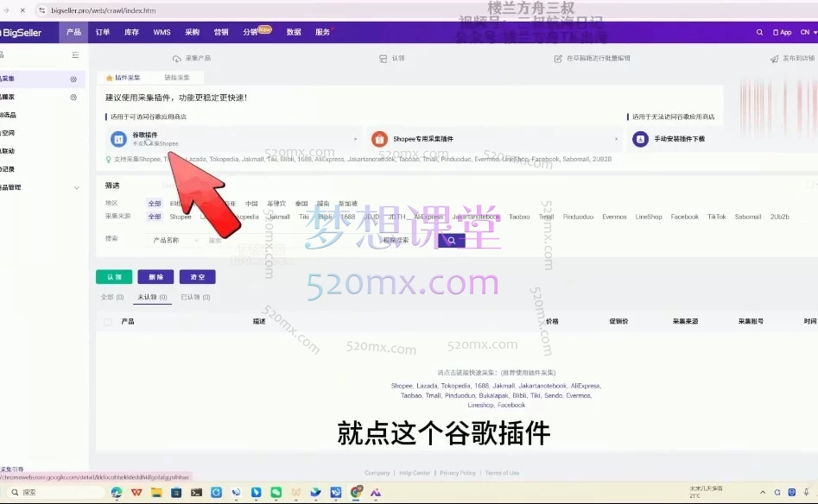The image size is (818, 504).
Task: Click the header search magnifier icon
Action: coord(759,32)
